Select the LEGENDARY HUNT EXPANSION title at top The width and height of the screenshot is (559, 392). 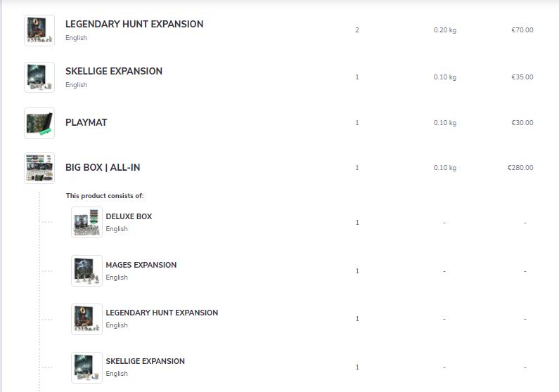point(134,24)
